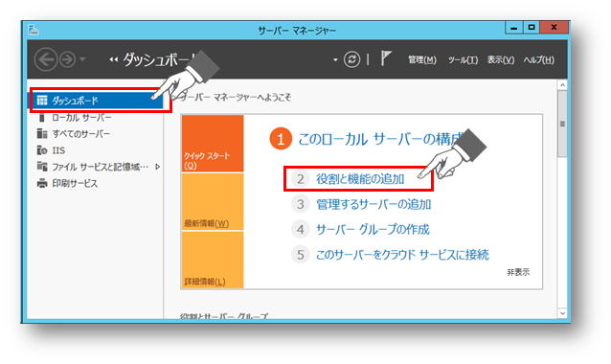This screenshot has height=364, width=611.
Task: Click the vertical scrollbar down arrow
Action: pyautogui.click(x=562, y=313)
